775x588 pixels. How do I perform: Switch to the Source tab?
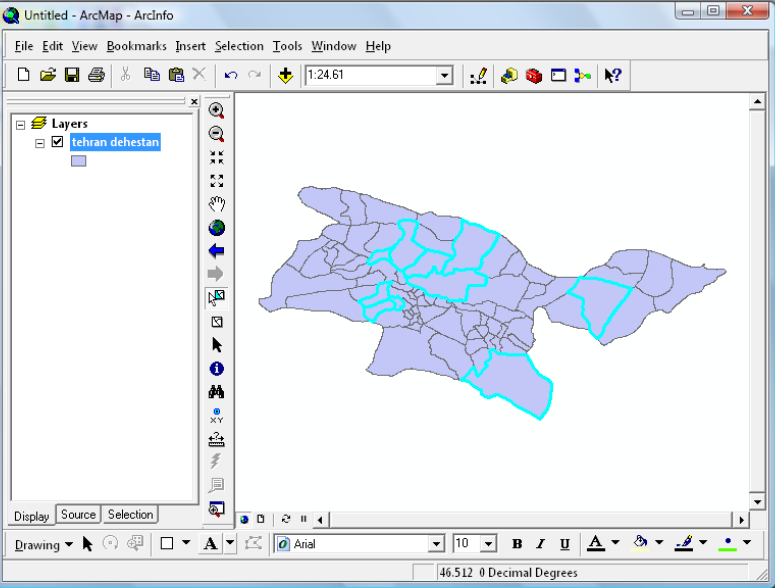click(x=79, y=514)
